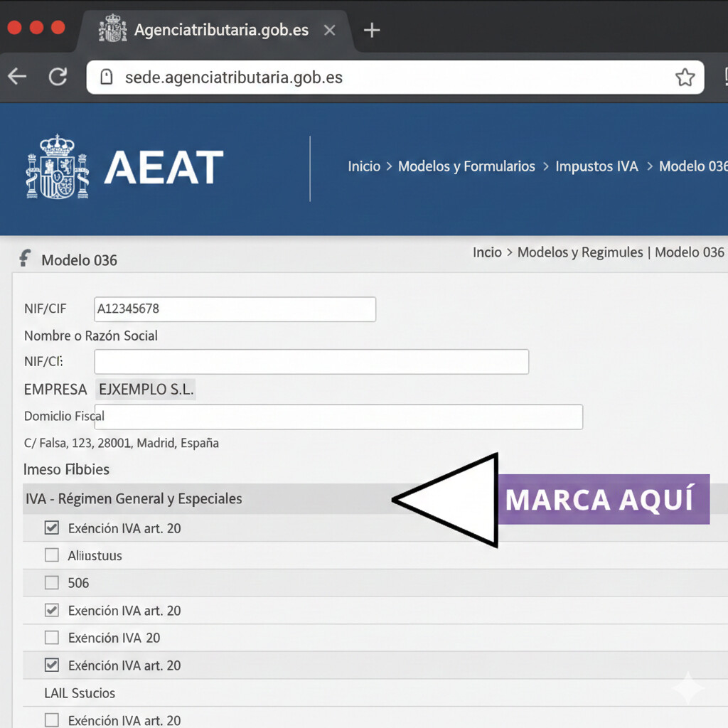
Task: Click the Agenciatributaria favicon in the tab
Action: [113, 29]
